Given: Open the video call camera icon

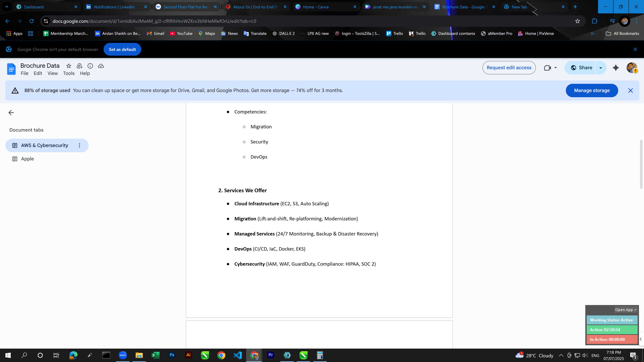Looking at the screenshot, I should [548, 68].
